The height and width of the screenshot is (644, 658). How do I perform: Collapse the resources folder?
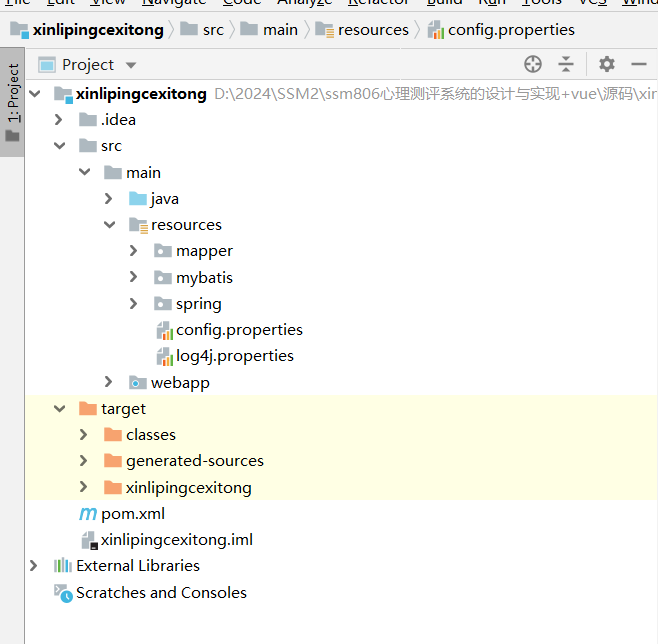pos(110,225)
